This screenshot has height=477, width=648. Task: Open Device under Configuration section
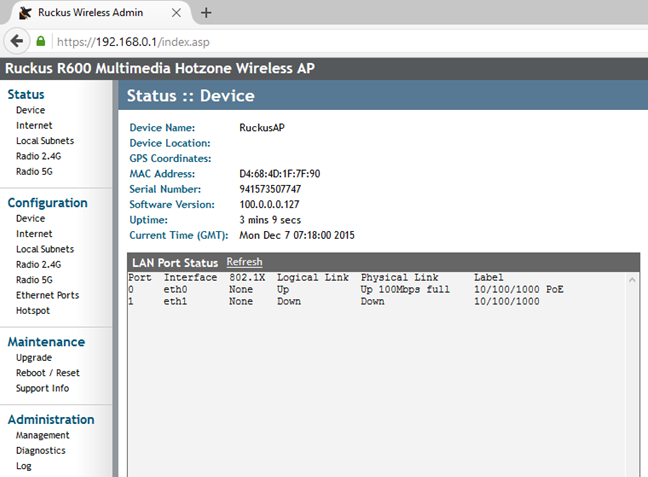pyautogui.click(x=30, y=218)
